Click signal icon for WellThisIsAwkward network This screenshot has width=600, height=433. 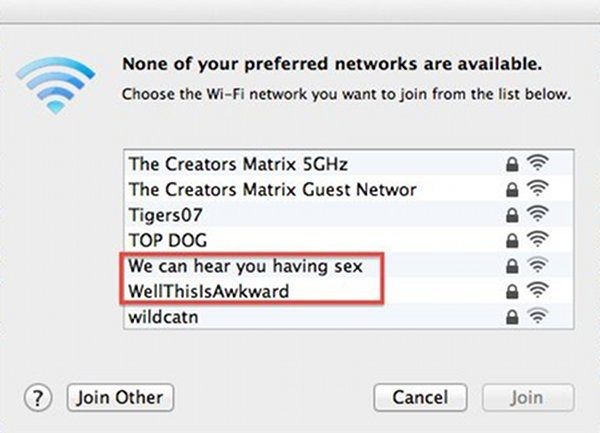coord(538,290)
